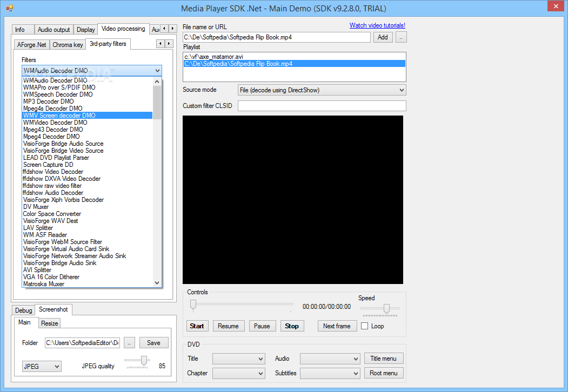The image size is (568, 392).
Task: Click the Next frame button
Action: 337,326
